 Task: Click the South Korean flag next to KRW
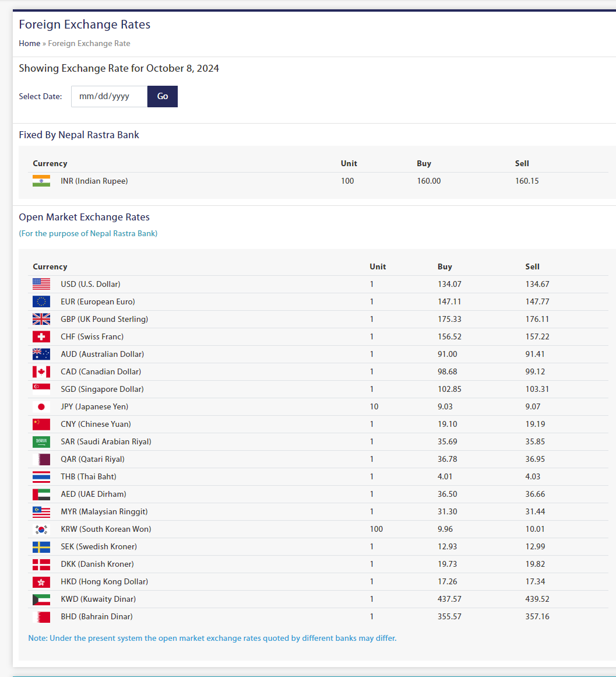pyautogui.click(x=41, y=529)
